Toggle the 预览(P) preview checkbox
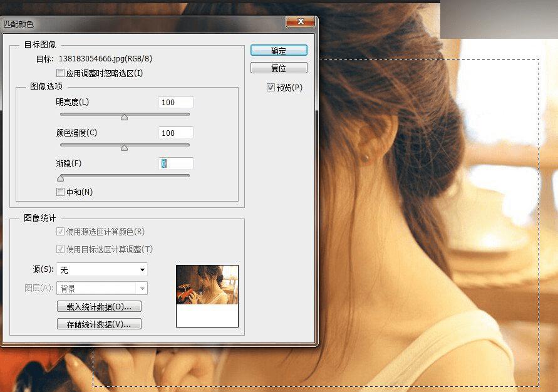Viewport: 558px width, 392px height. pos(271,87)
